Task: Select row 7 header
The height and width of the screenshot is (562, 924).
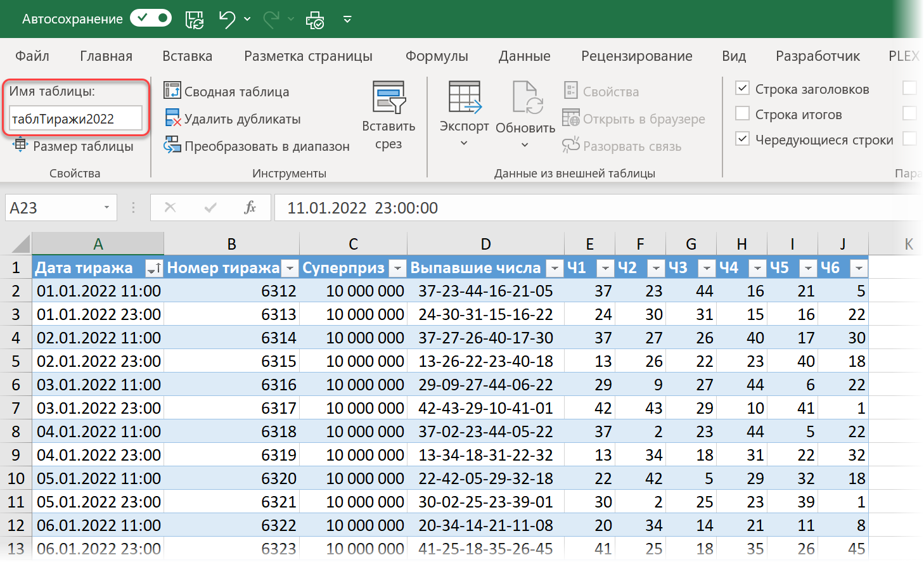Action: [x=16, y=408]
